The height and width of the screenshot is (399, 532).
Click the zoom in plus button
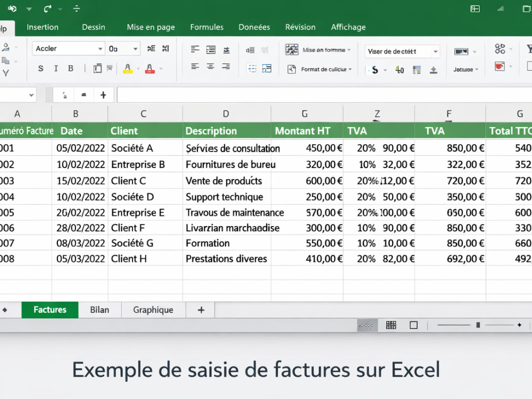tap(519, 325)
